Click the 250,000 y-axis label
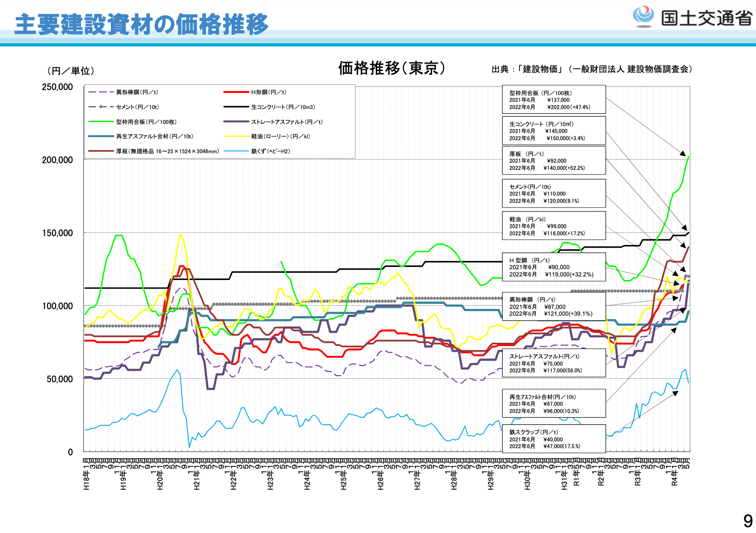This screenshot has width=756, height=533. (x=57, y=87)
